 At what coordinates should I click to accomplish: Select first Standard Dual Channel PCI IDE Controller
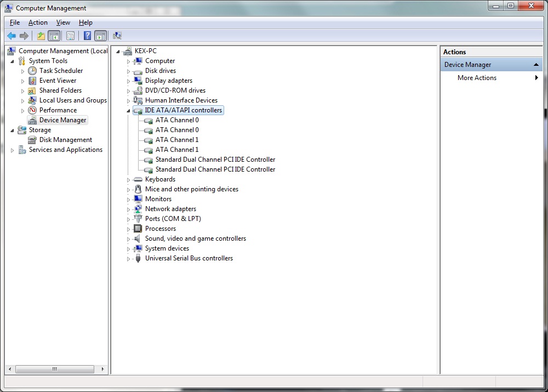click(x=215, y=160)
